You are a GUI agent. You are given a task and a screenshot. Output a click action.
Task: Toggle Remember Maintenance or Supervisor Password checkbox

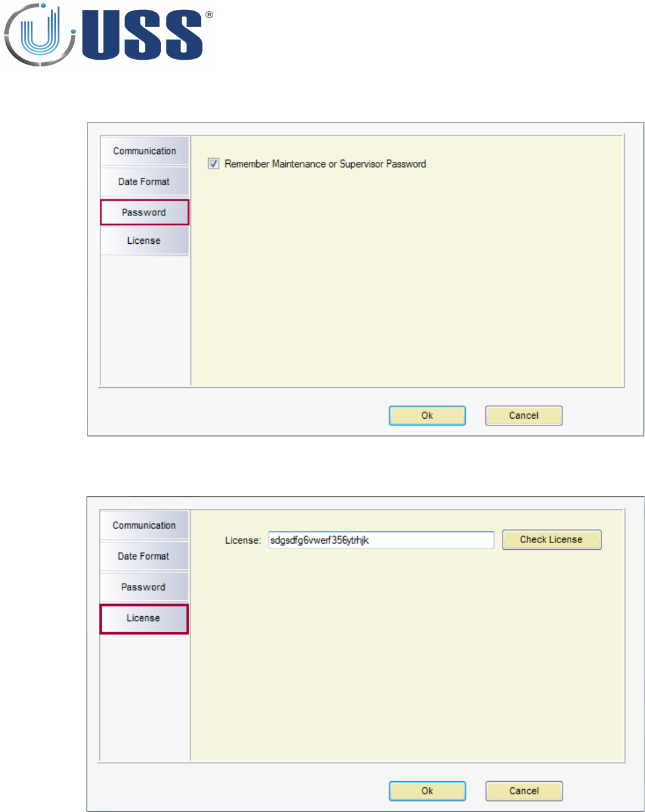click(x=214, y=164)
